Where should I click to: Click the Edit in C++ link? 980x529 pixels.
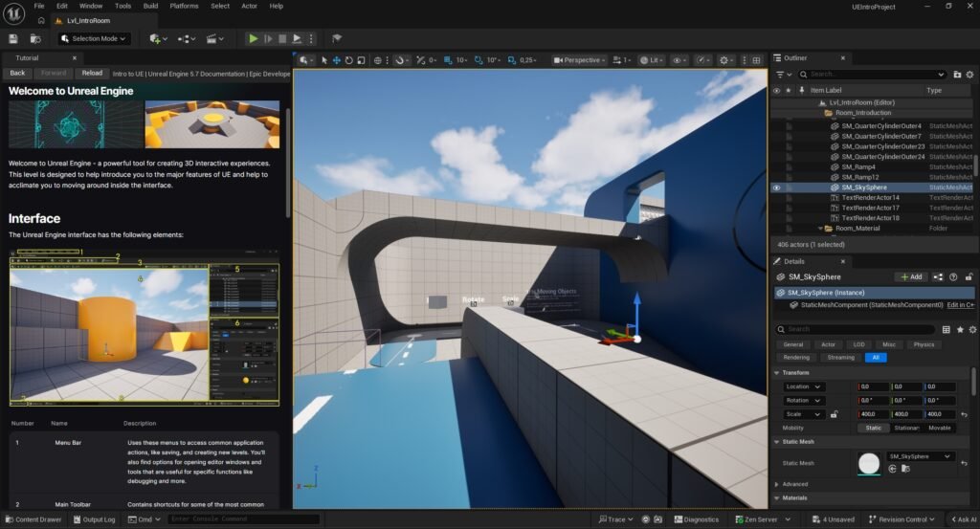pos(961,305)
